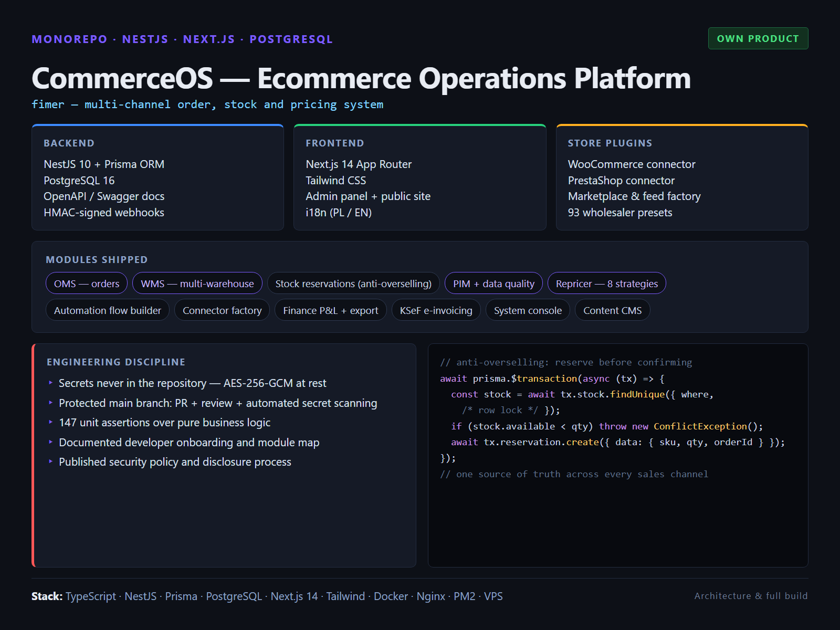Image resolution: width=840 pixels, height=630 pixels.
Task: Choose the "Finance P&L + export" pill
Action: 331,310
